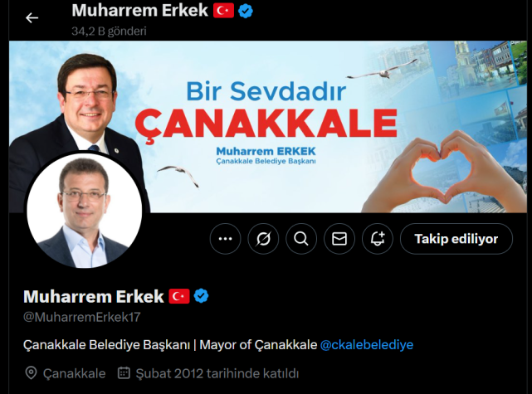Go back using the left arrow

click(x=32, y=17)
